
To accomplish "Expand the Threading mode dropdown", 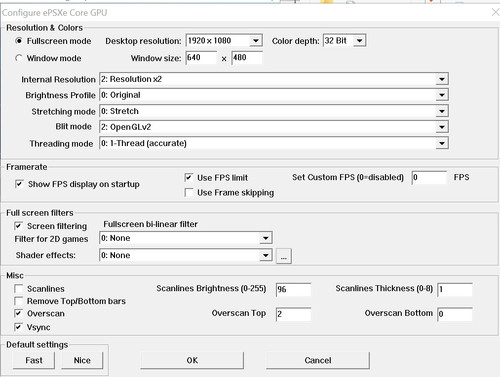I will 274,143.
